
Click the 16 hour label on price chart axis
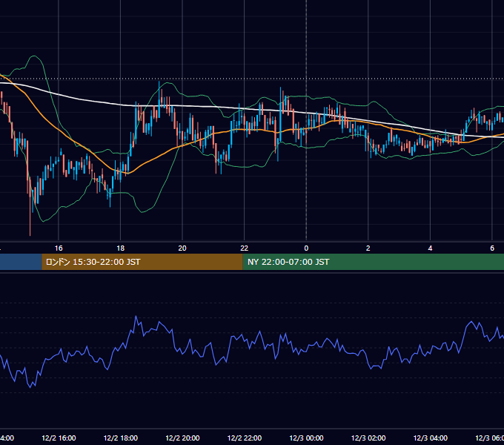tap(59, 248)
